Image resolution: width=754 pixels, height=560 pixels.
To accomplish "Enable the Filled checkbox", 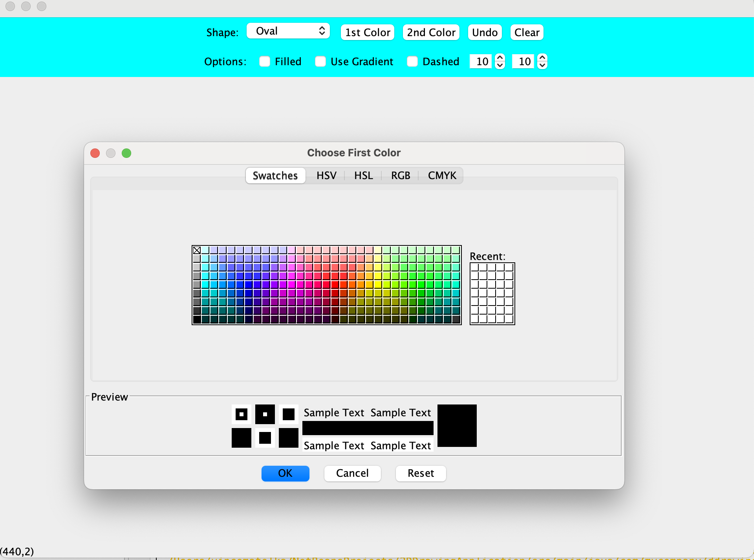I will pos(265,62).
